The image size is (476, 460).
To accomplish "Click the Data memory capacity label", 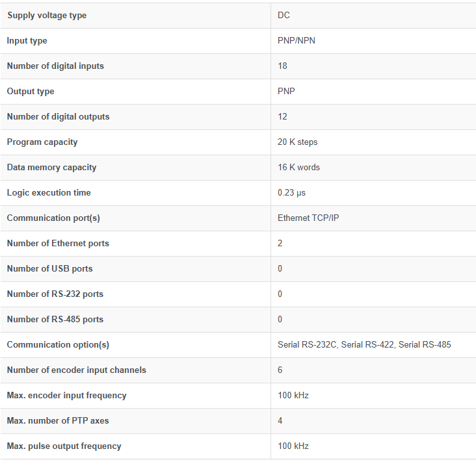I will pyautogui.click(x=52, y=168).
